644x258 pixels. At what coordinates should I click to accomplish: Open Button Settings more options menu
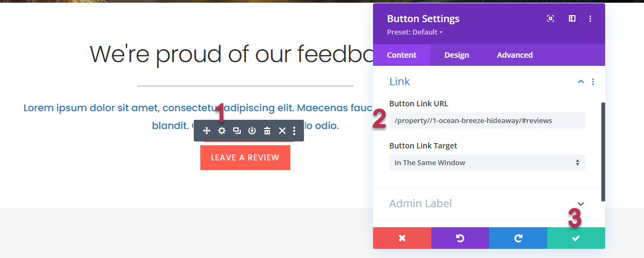pyautogui.click(x=590, y=18)
